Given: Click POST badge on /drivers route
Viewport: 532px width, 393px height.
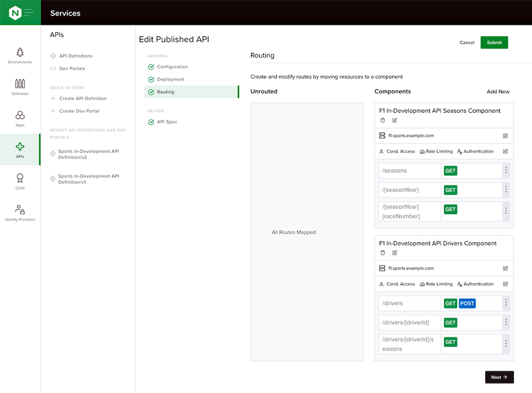Looking at the screenshot, I should tap(467, 304).
